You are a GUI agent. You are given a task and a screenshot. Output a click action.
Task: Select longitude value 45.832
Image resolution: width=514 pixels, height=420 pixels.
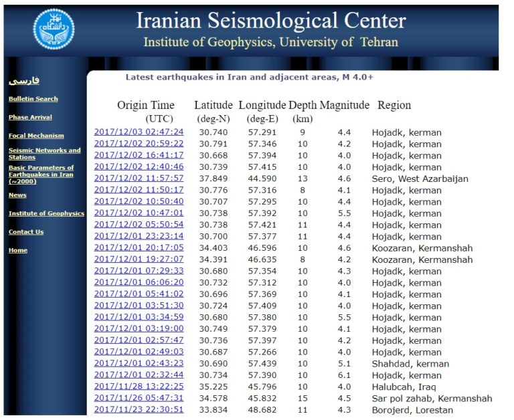(262, 399)
